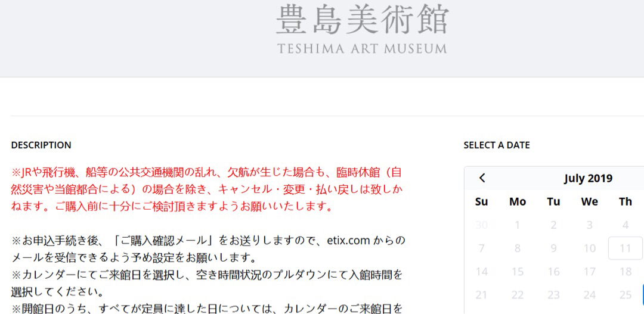Select July 22 calendar date

tap(518, 294)
